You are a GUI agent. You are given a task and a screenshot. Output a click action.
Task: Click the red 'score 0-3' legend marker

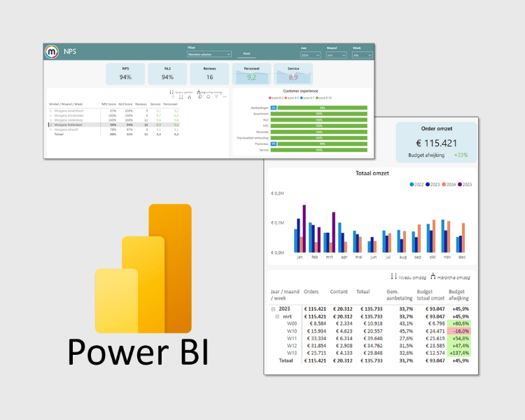(x=270, y=98)
